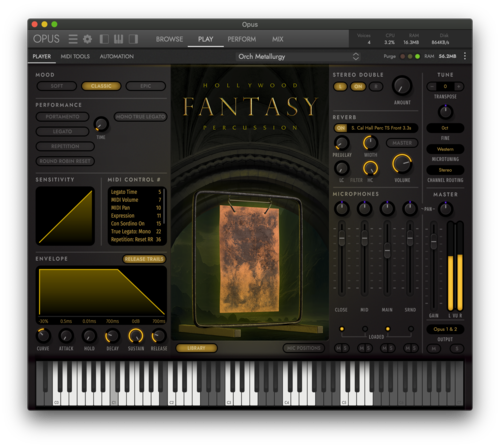Increase transpose with plus button
Image resolution: width=500 pixels, height=447 pixels.
[x=459, y=86]
